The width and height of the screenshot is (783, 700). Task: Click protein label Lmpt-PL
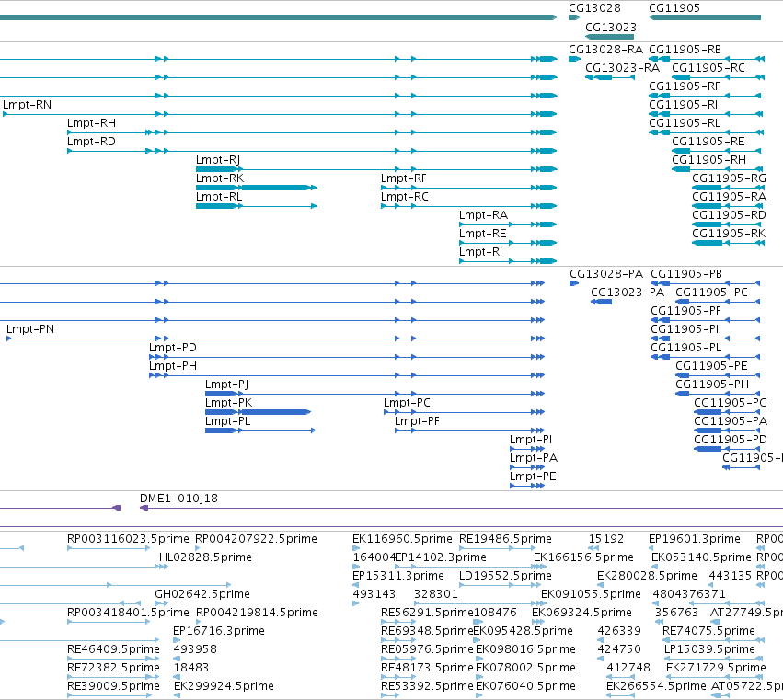point(227,421)
